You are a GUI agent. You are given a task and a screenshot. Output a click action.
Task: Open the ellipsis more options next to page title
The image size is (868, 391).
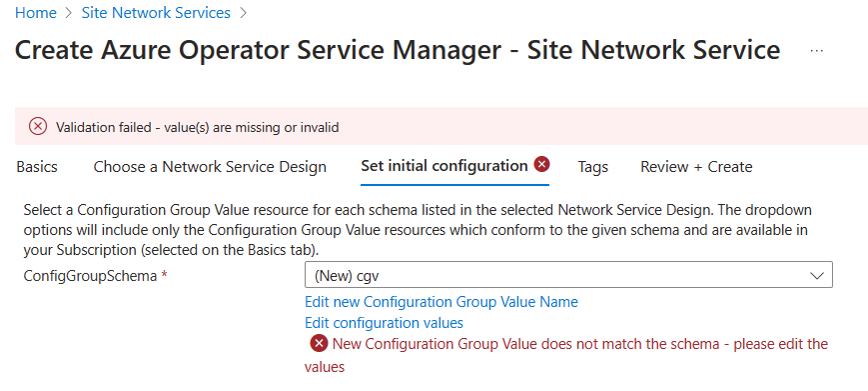tap(816, 50)
